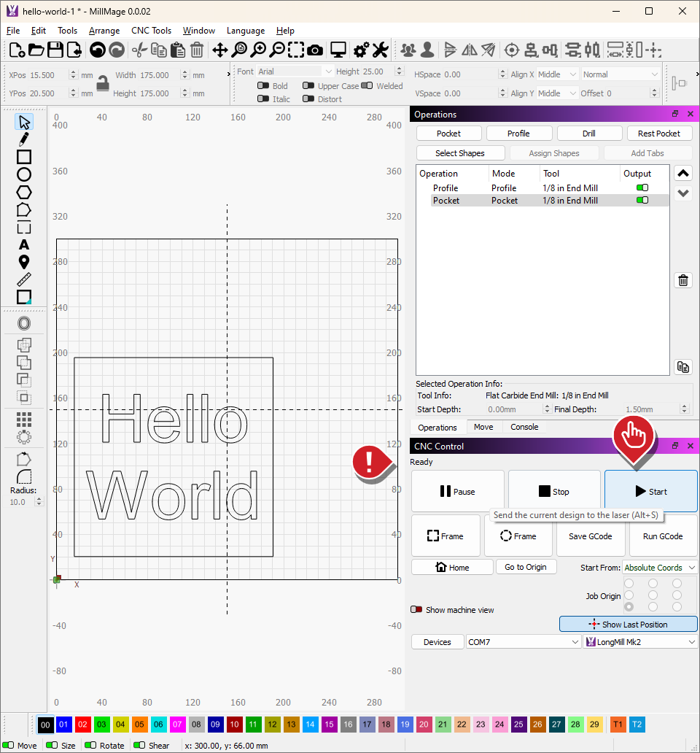Toggle the Bold text switch
Viewport: 700px width, 753px height.
click(x=263, y=86)
